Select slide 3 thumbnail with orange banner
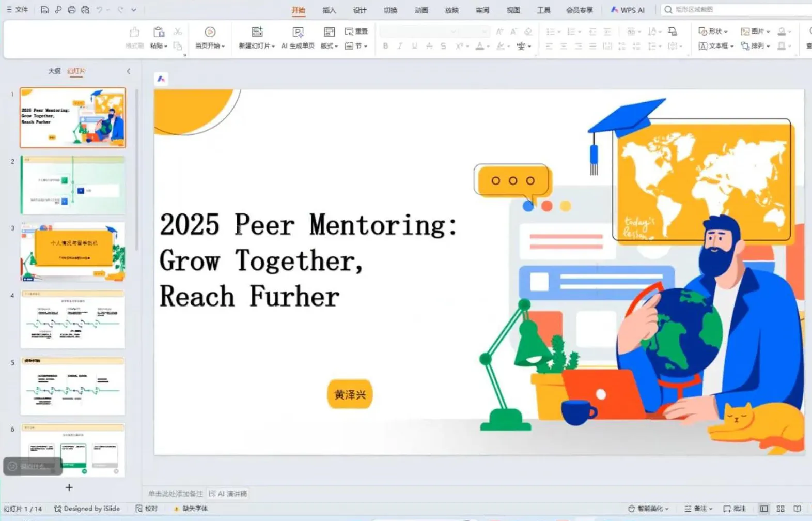The image size is (812, 521). click(x=72, y=252)
